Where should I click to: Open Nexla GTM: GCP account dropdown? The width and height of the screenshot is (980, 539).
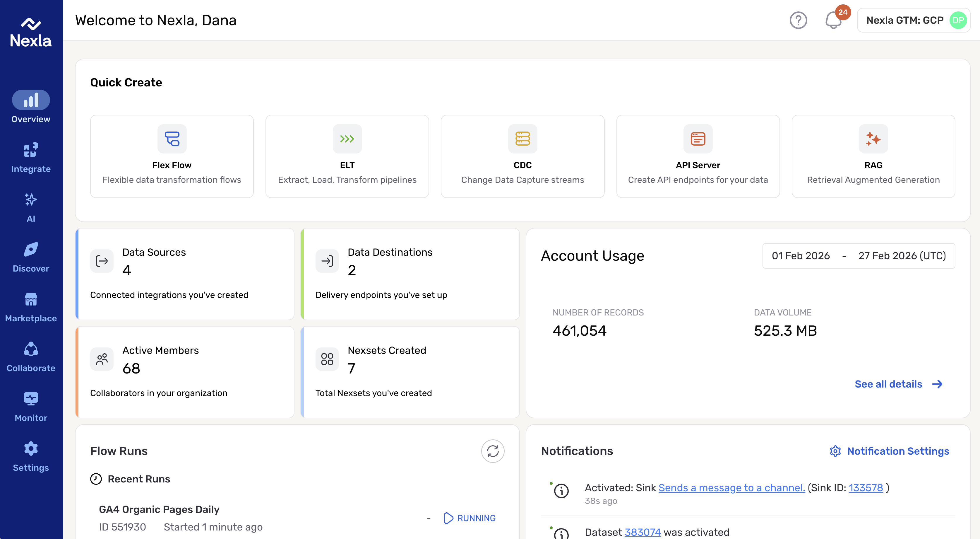(x=913, y=20)
